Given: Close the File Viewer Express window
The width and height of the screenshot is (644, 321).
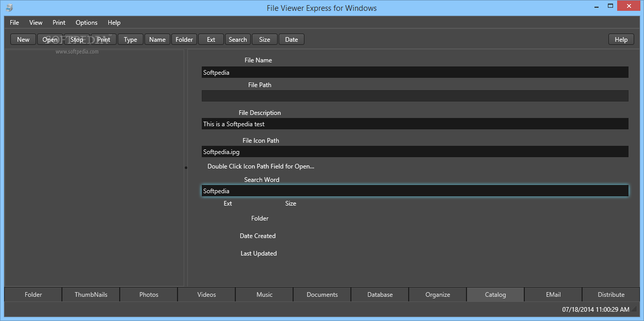Looking at the screenshot, I should click(x=627, y=6).
